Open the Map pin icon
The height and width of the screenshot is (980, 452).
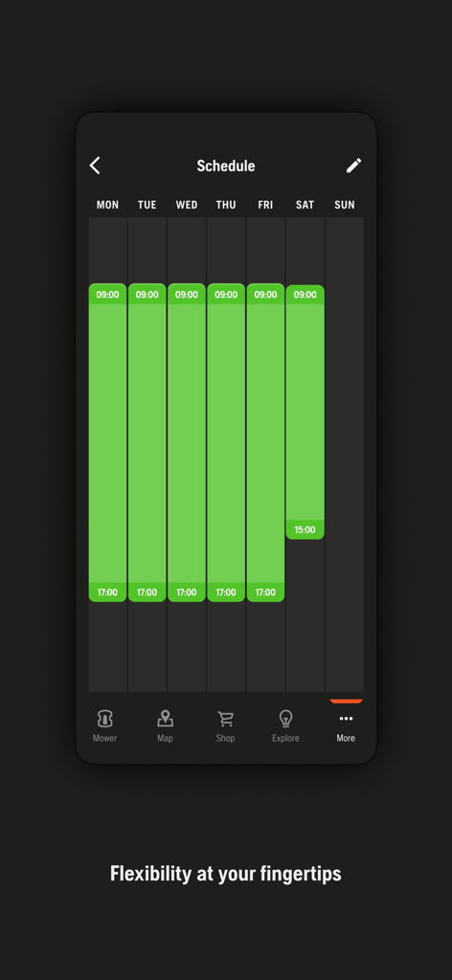point(165,719)
